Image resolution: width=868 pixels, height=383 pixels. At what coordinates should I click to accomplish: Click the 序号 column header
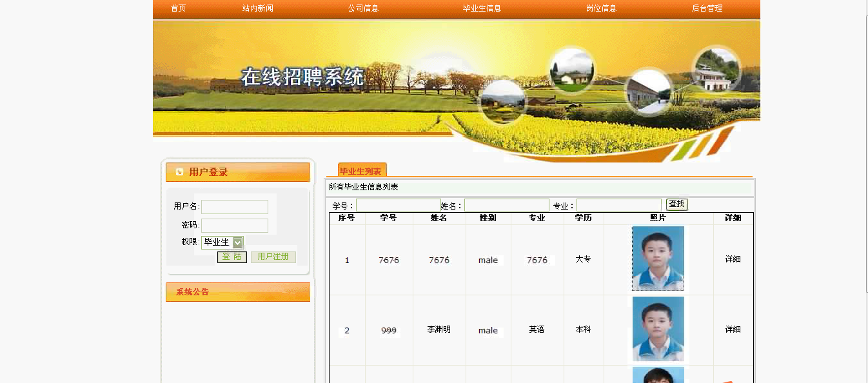[x=346, y=219]
